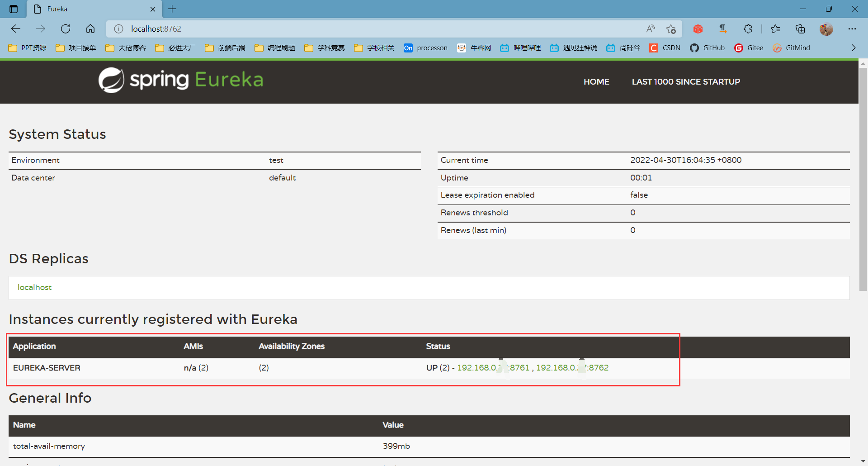Click the Lease expiration enabled false value
Image resolution: width=868 pixels, height=466 pixels.
(x=639, y=195)
